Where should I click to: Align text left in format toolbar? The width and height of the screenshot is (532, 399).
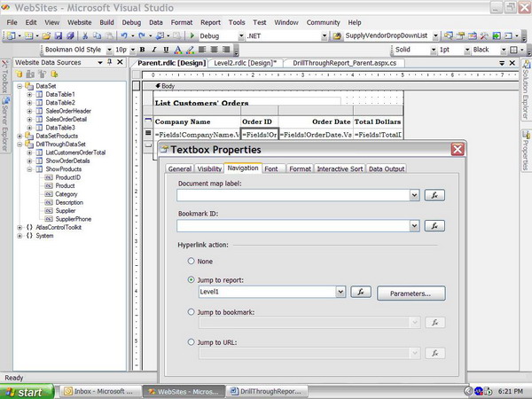tap(202, 50)
